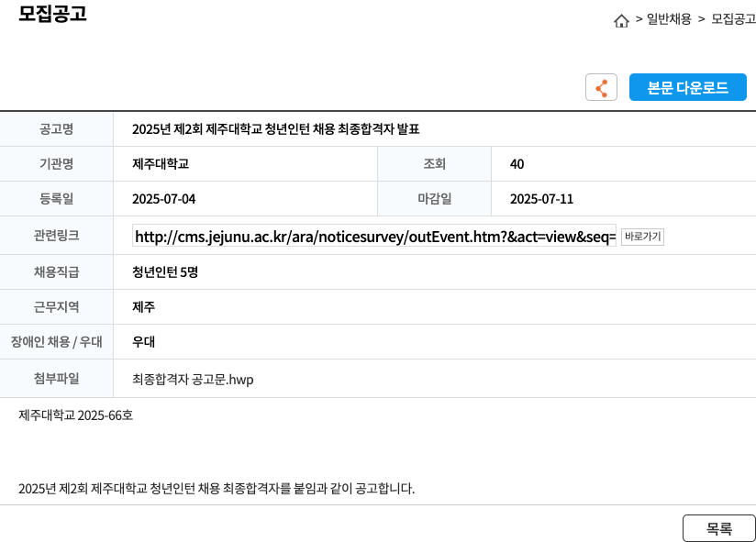Click the 우대 value cell
This screenshot has width=756, height=542.
point(144,341)
